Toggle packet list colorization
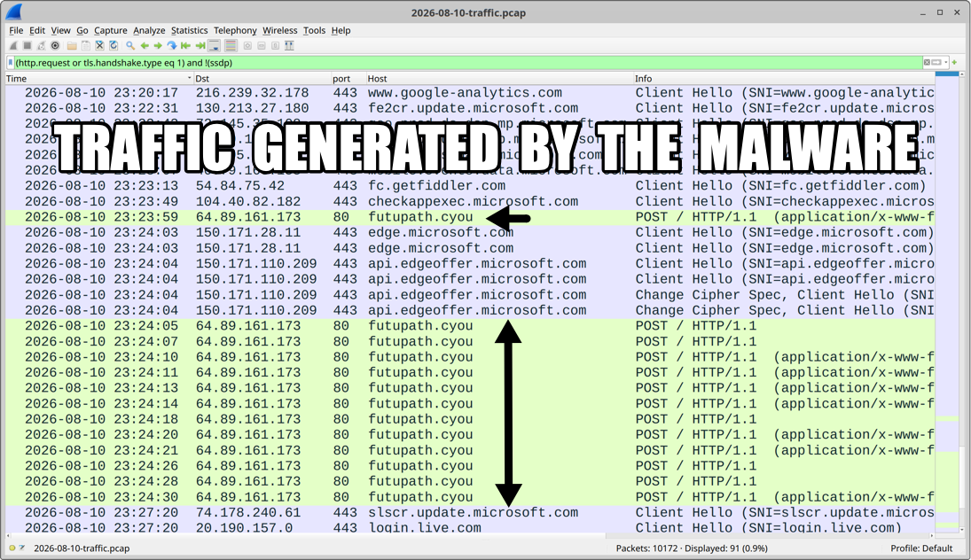 [x=231, y=46]
